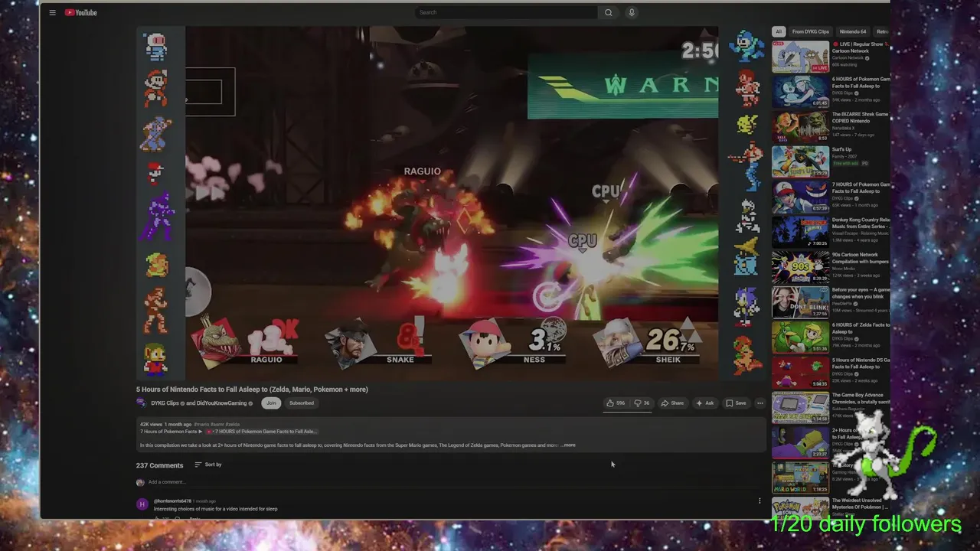Image resolution: width=980 pixels, height=551 pixels.
Task: Click the search magnifier button
Action: pyautogui.click(x=609, y=12)
